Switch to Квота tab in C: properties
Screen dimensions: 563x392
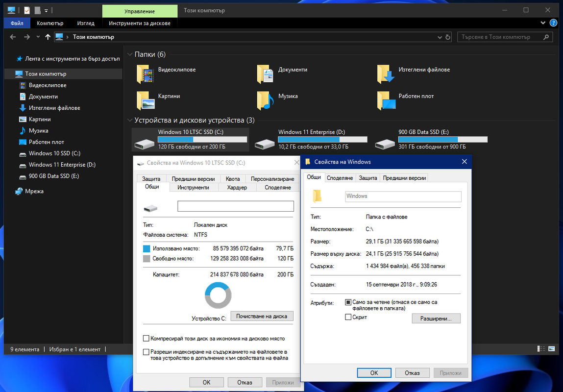[x=233, y=179]
